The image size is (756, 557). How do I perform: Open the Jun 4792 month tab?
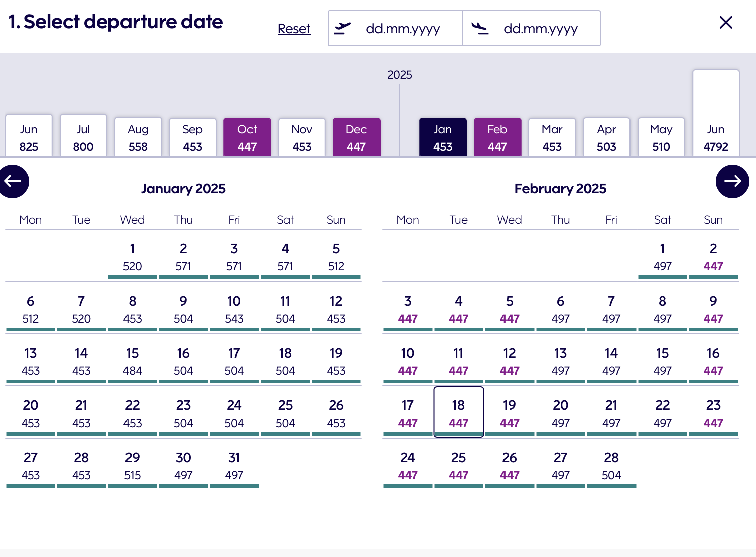coord(715,137)
